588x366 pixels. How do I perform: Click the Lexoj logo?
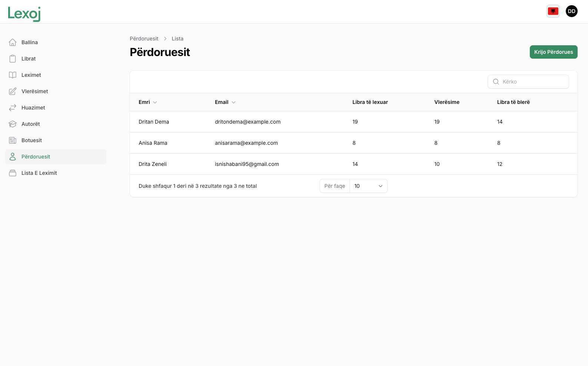pyautogui.click(x=24, y=14)
